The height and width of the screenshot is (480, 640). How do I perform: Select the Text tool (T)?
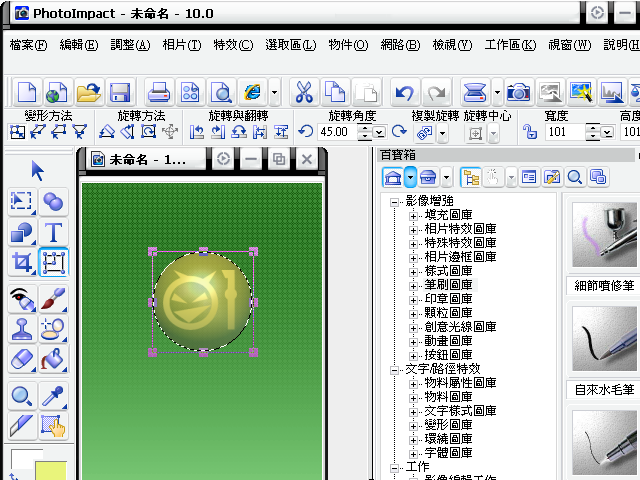53,232
